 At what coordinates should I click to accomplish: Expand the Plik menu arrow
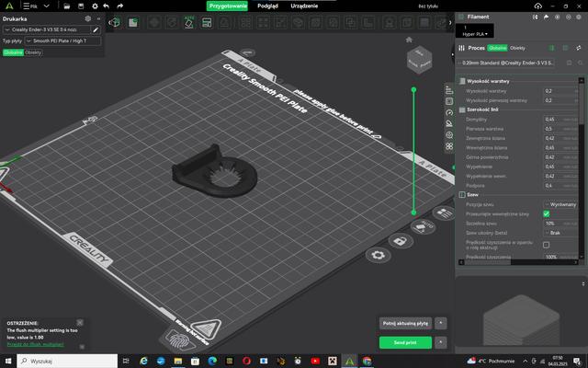(47, 6)
